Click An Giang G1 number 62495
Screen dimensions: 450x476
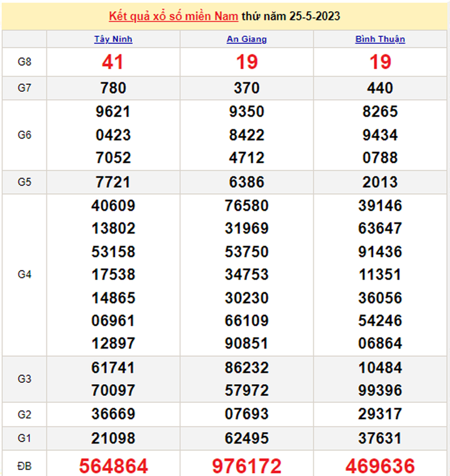246,438
